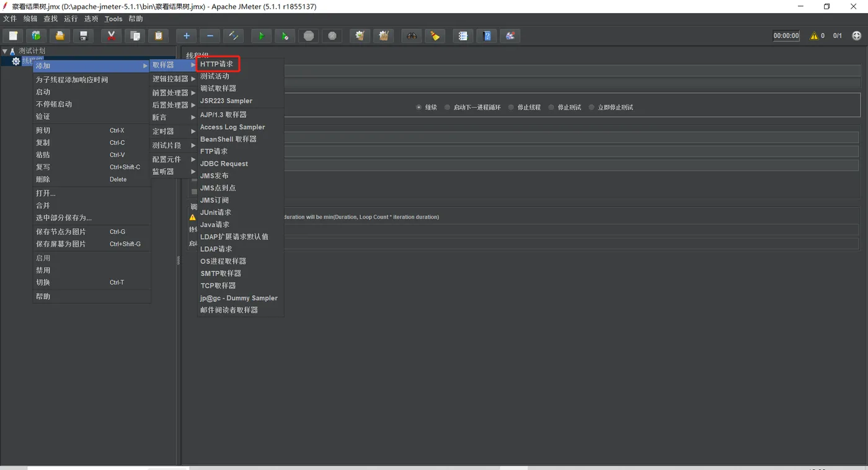Click the Expand All plus icon
Viewport: 868px width, 470px height.
click(x=186, y=36)
